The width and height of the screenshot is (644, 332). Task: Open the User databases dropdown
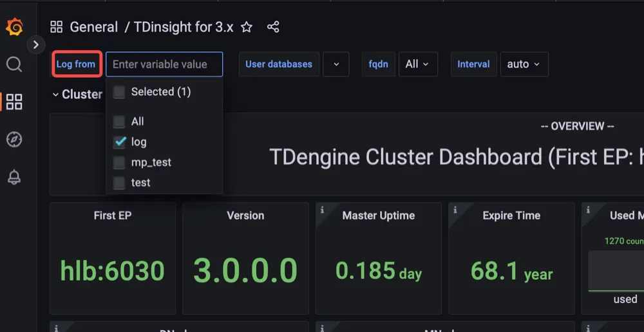336,64
